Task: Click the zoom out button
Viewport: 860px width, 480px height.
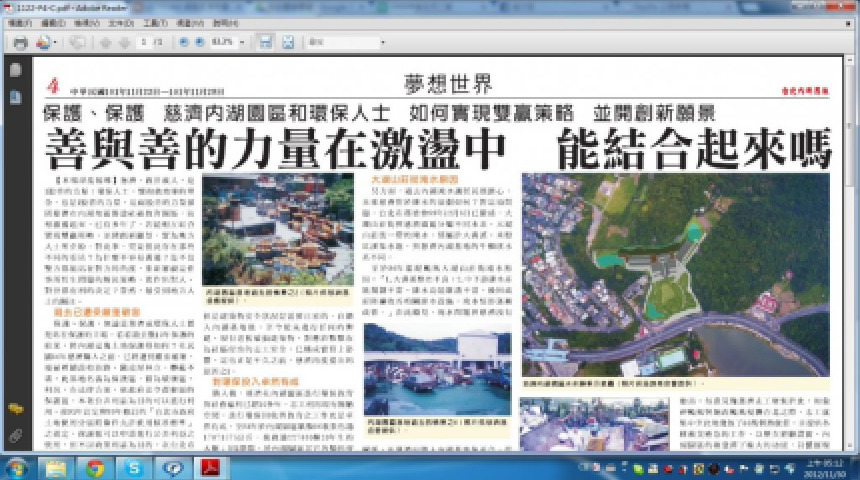Action: point(183,42)
